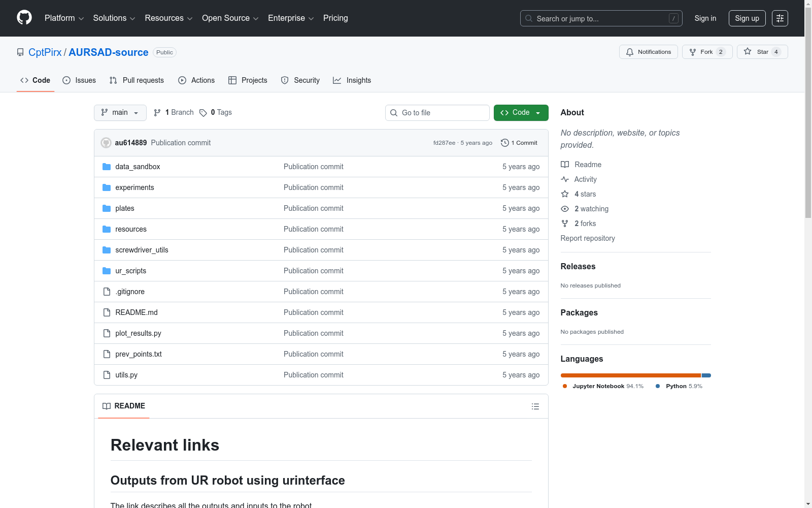This screenshot has width=812, height=508.
Task: Open the resources folder
Action: click(x=131, y=229)
